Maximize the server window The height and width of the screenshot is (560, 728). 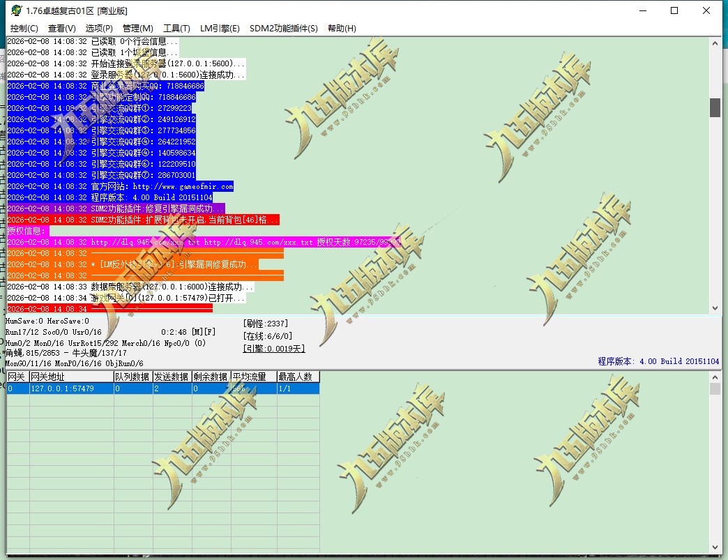[x=674, y=10]
